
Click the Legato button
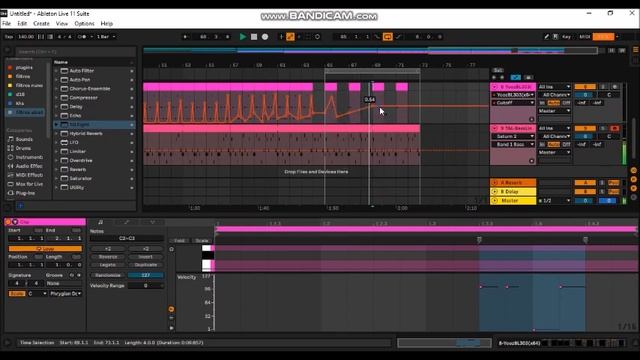point(108,265)
